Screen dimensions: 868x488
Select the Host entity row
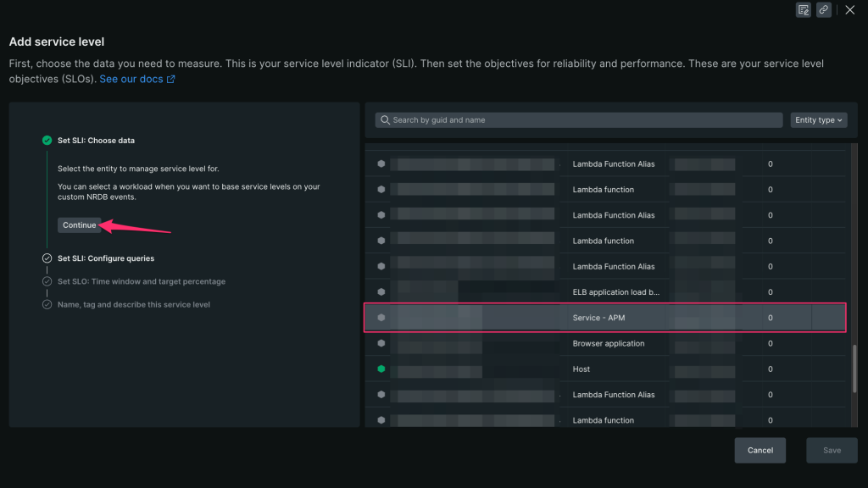pos(604,369)
